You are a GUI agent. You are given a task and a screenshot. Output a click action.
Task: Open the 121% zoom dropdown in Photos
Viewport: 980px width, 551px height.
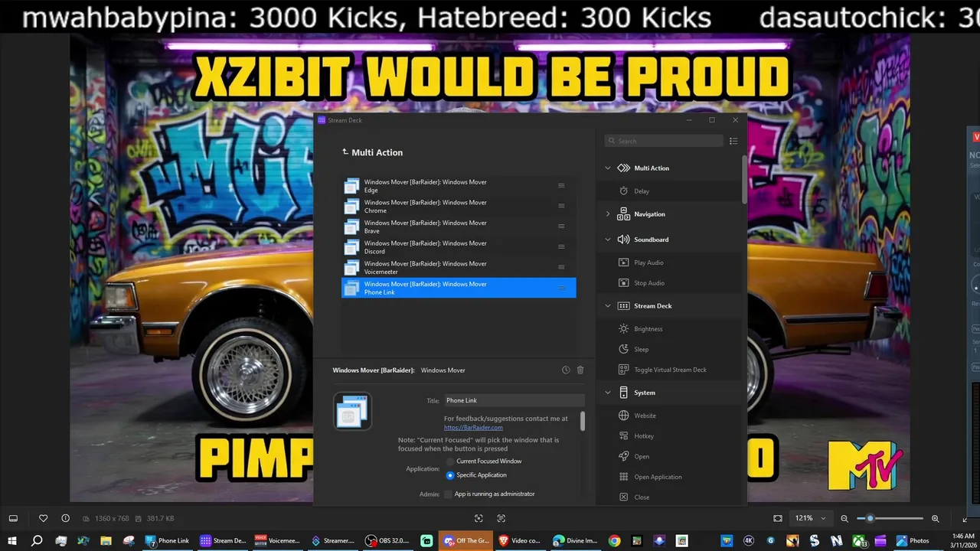812,518
